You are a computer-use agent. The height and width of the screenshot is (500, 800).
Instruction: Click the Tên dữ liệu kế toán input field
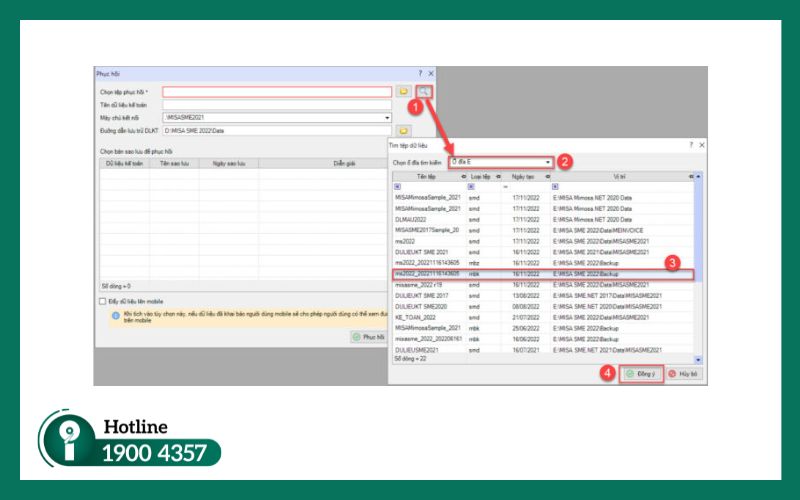(277, 105)
